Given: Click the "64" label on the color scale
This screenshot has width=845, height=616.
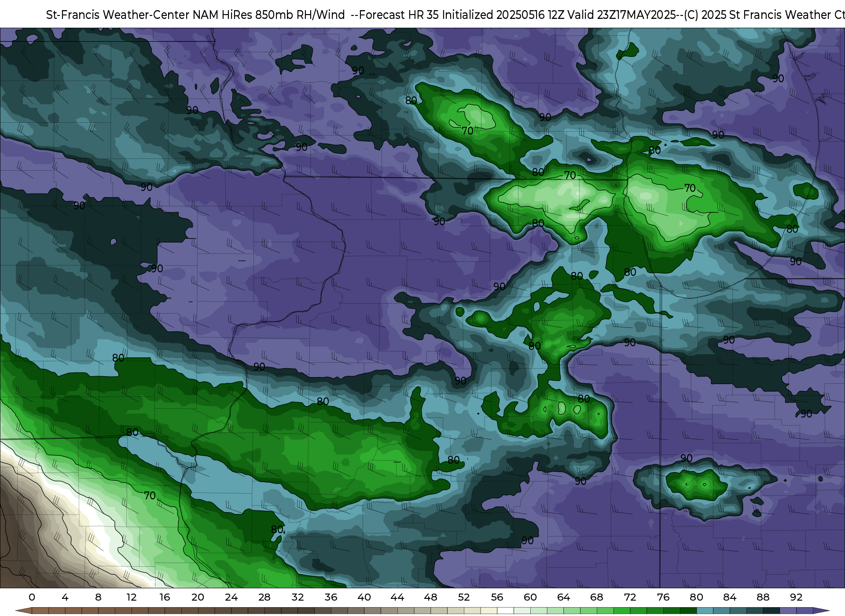Looking at the screenshot, I should click(563, 597).
